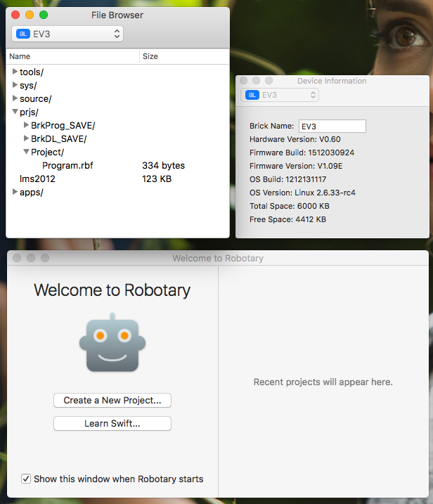Collapse the Project/ folder triangle
The width and height of the screenshot is (433, 504).
(x=26, y=152)
